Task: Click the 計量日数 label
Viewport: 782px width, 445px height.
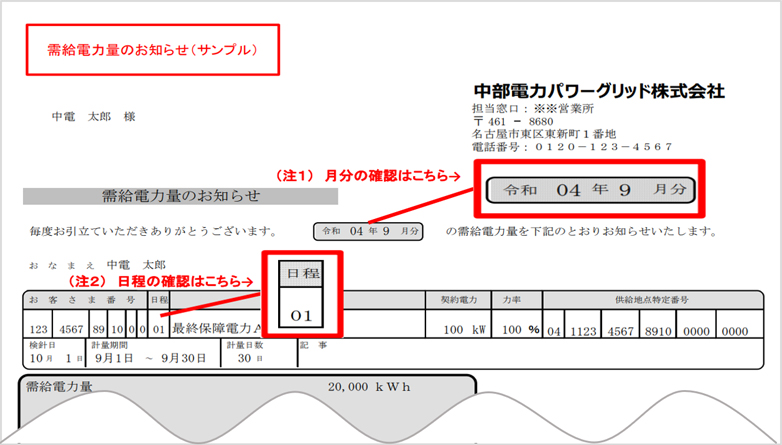Action: (x=245, y=345)
